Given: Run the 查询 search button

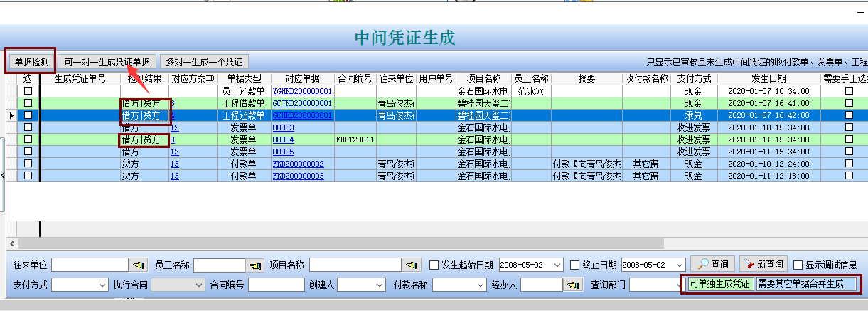Looking at the screenshot, I should pos(712,265).
